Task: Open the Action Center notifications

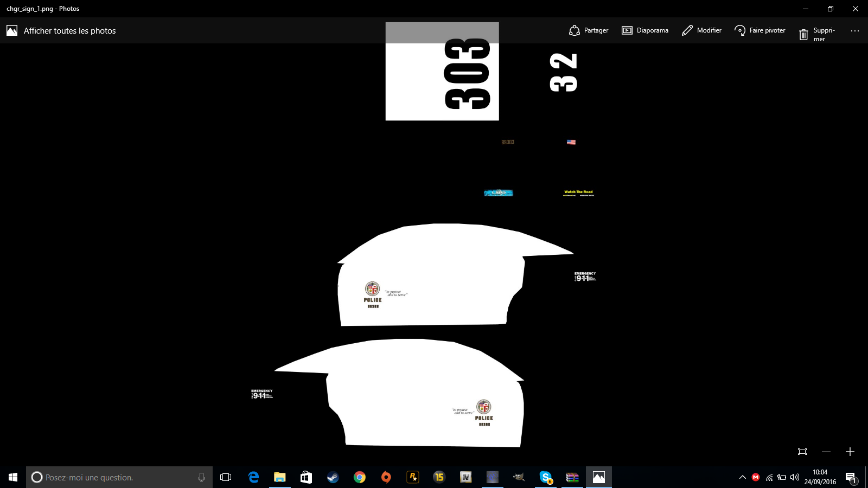Action: point(851,477)
